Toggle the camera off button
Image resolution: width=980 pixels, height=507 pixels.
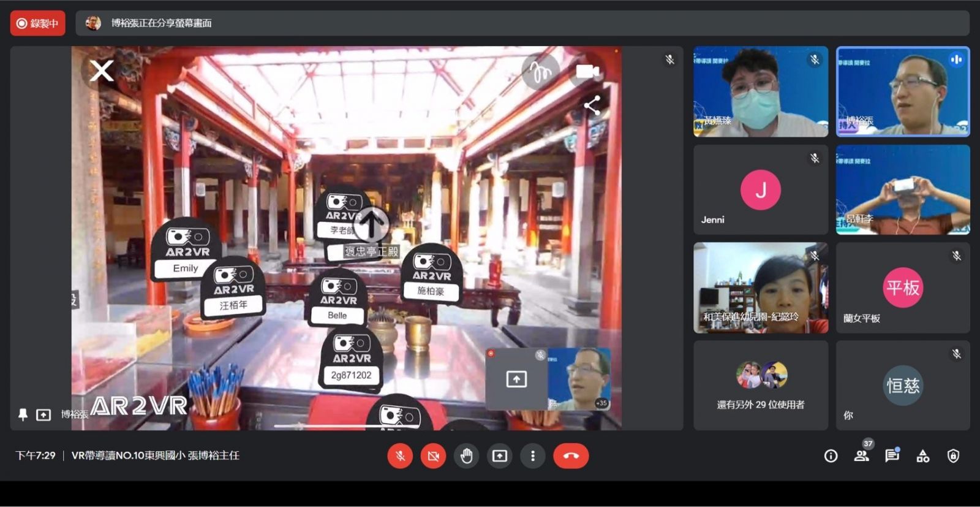[433, 456]
